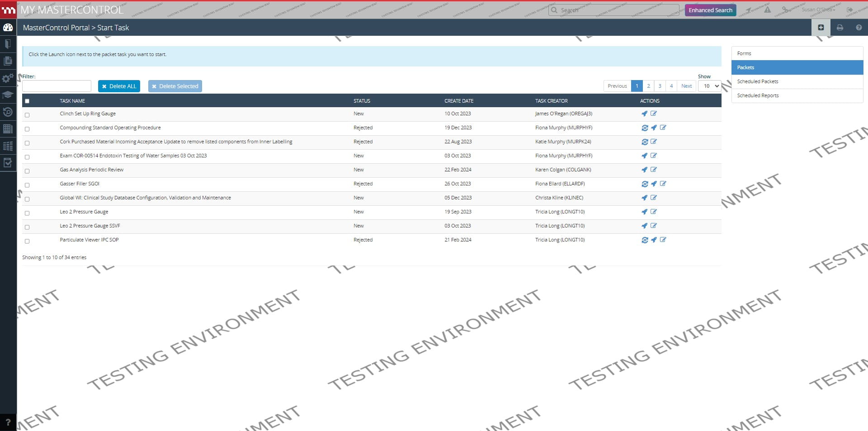Screen dimensions: 868x431
Task: Edit the Clinch Set Up Ring Gauge task
Action: (654, 114)
